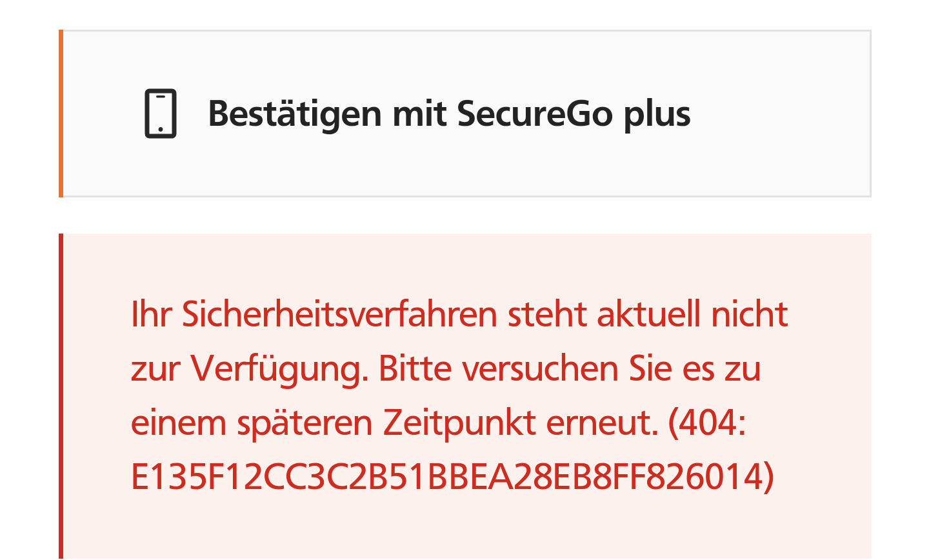Click the red left border of the error box

click(61, 396)
